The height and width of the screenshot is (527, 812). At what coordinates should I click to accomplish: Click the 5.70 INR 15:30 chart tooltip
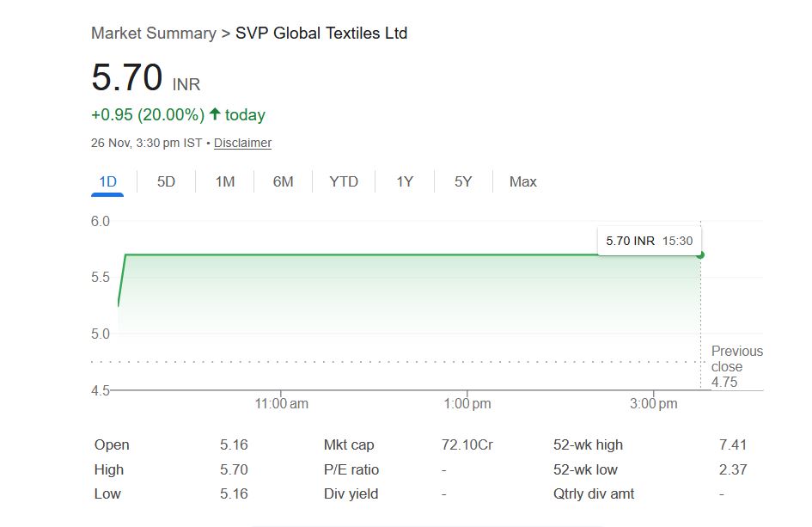pos(649,241)
